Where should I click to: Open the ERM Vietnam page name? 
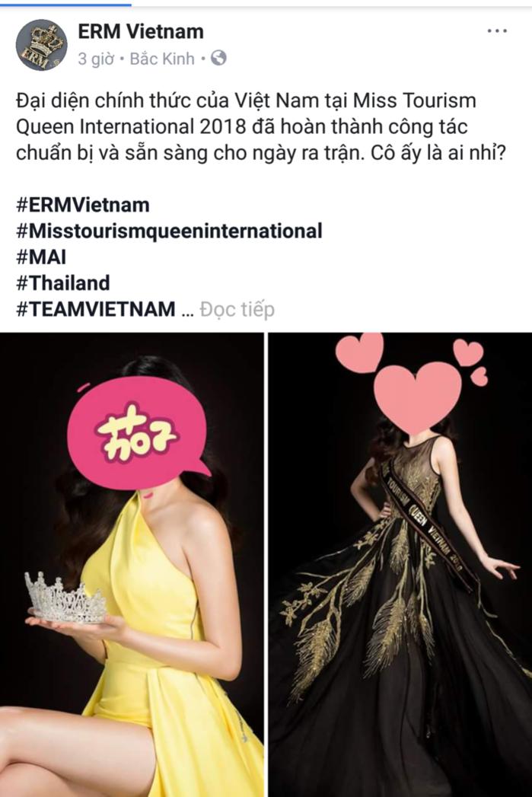click(141, 31)
